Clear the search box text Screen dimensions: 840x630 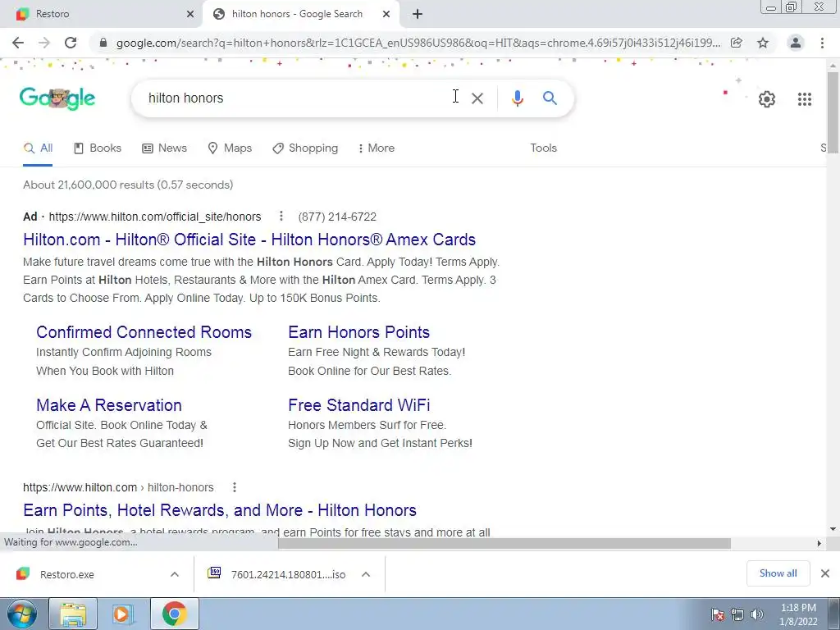point(477,98)
